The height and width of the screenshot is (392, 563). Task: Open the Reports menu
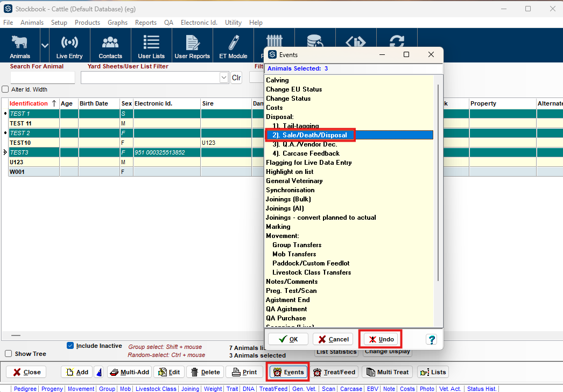(145, 23)
